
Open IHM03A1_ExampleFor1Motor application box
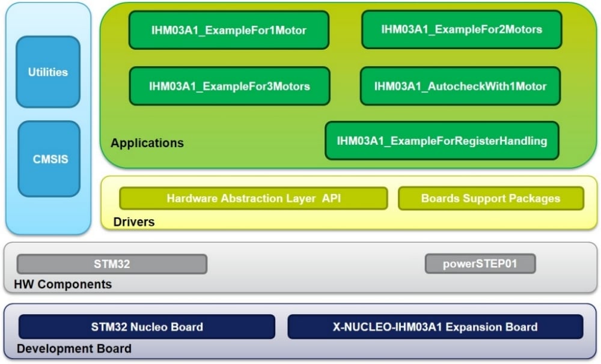229,30
